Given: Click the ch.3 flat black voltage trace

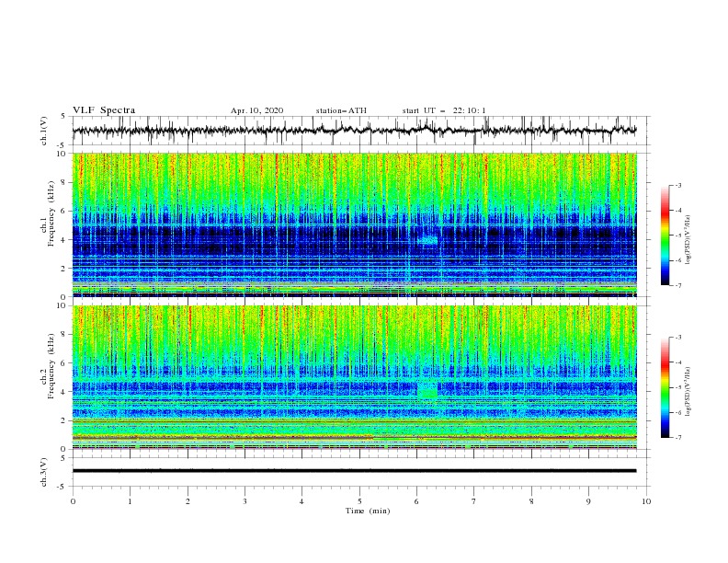Looking at the screenshot, I should pyautogui.click(x=354, y=471).
